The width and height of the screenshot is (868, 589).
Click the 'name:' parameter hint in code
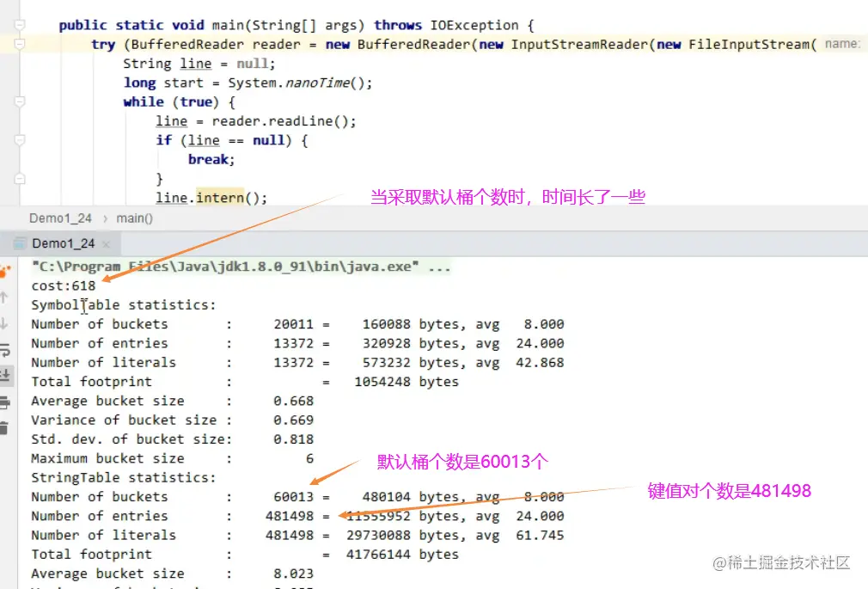[x=842, y=44]
